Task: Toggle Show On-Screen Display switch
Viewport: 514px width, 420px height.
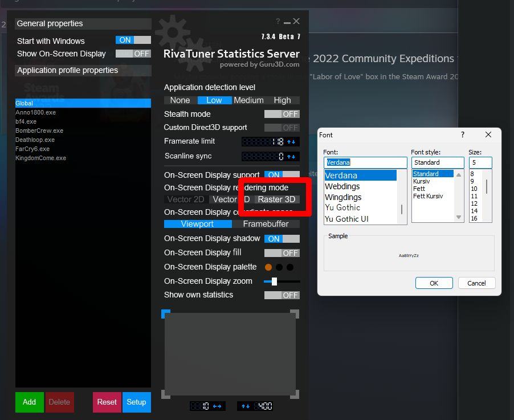Action: (x=133, y=54)
